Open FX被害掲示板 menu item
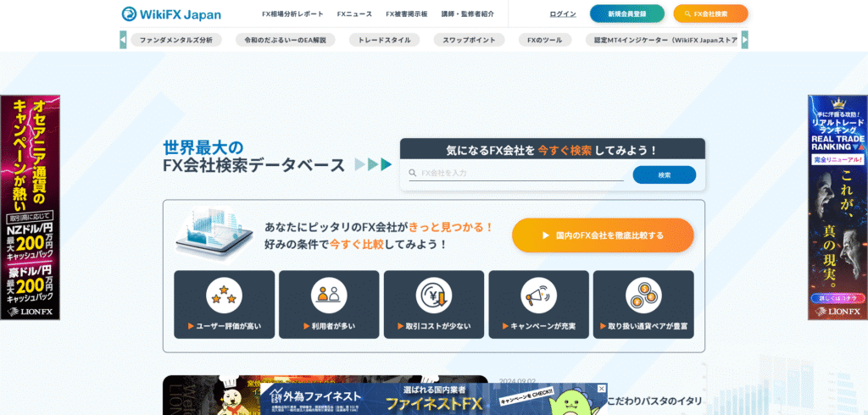The image size is (868, 415). point(407,14)
